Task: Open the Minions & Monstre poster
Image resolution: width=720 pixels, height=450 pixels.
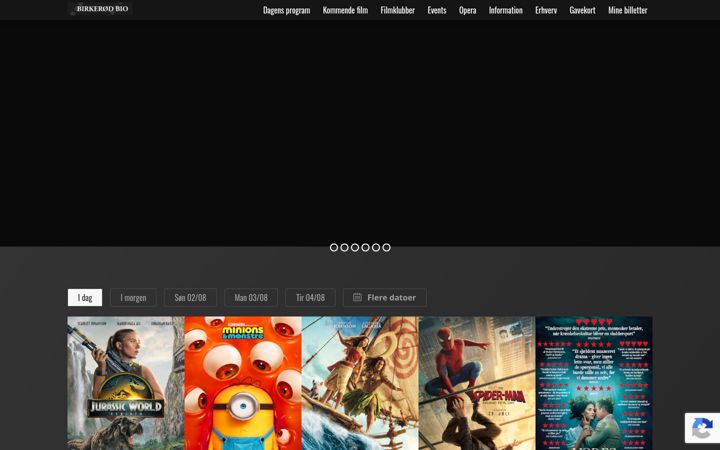Action: pyautogui.click(x=243, y=383)
